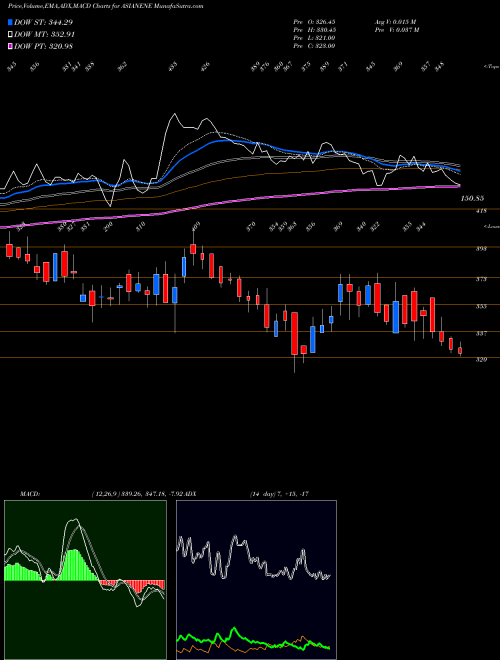Click the MACD '(12,26,9)' parameters text

tap(104, 494)
